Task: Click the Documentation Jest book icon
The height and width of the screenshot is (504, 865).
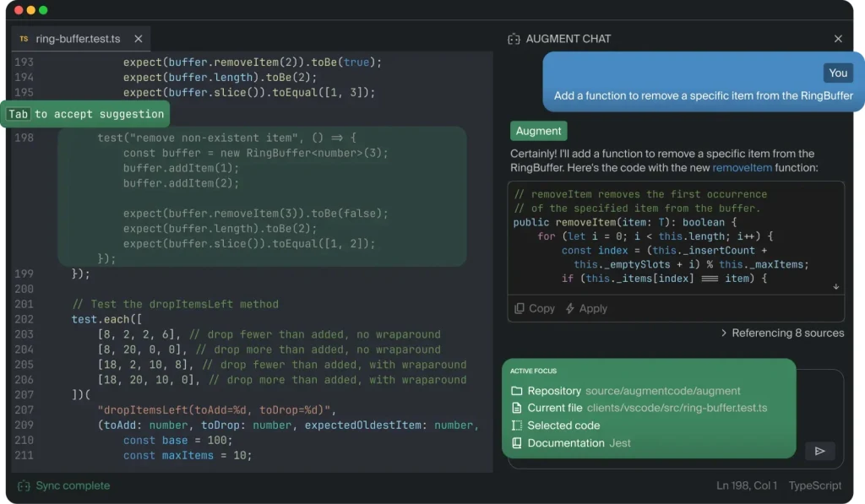Action: coord(517,443)
